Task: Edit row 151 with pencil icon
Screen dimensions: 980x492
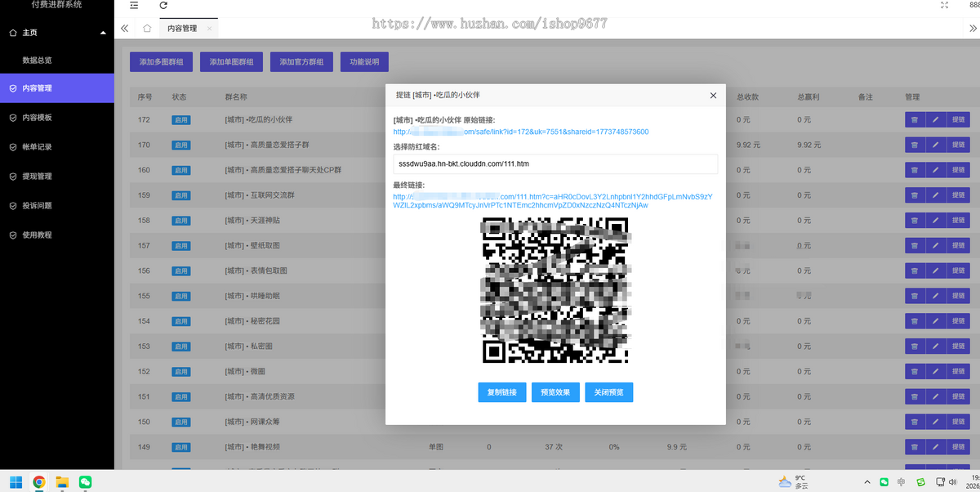Action: 936,396
